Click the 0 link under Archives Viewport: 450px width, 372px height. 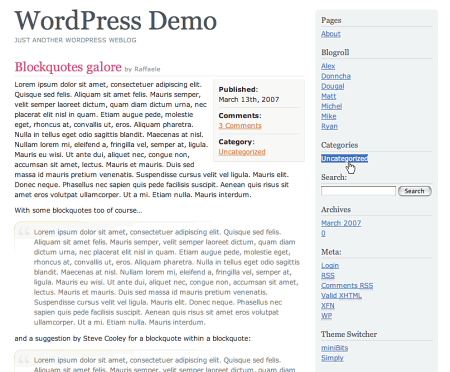[x=323, y=233]
